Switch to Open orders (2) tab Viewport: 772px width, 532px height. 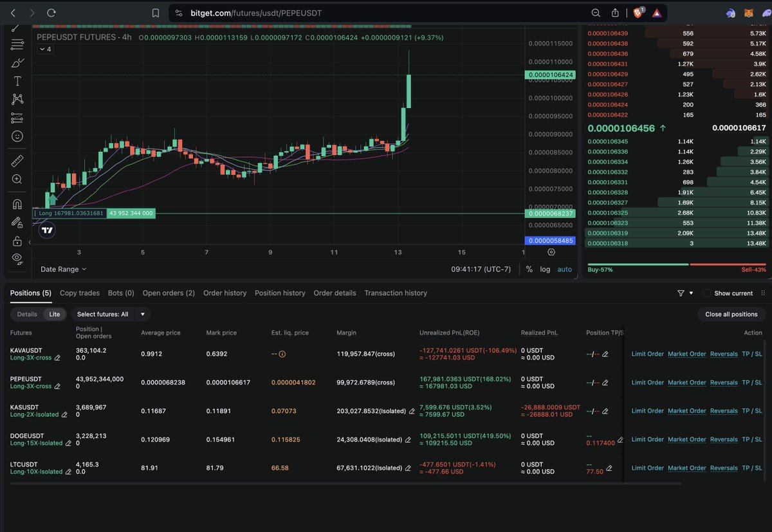point(169,293)
